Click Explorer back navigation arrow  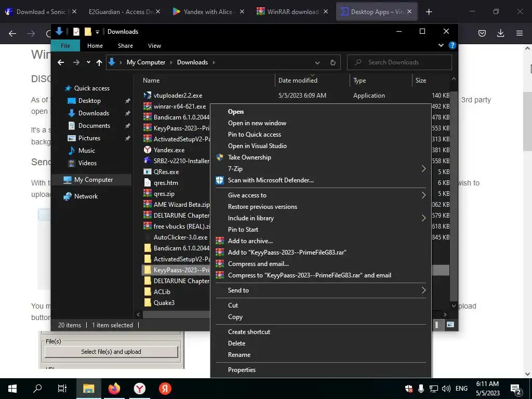pyautogui.click(x=61, y=62)
